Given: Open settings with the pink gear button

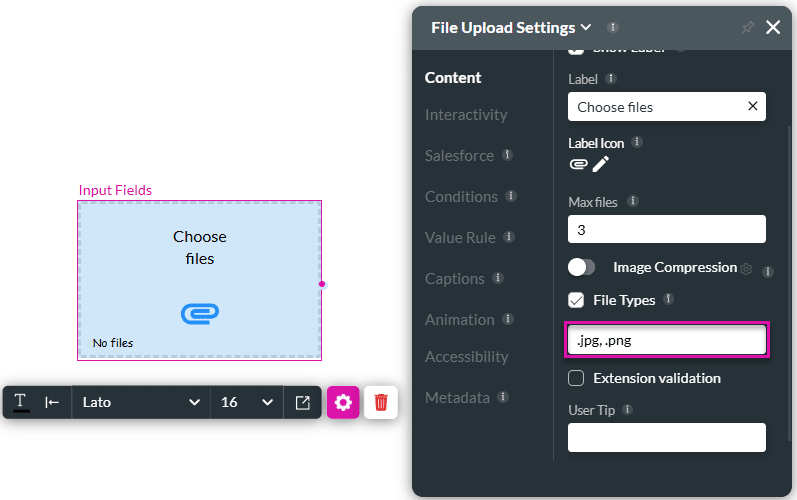Looking at the screenshot, I should coord(343,402).
